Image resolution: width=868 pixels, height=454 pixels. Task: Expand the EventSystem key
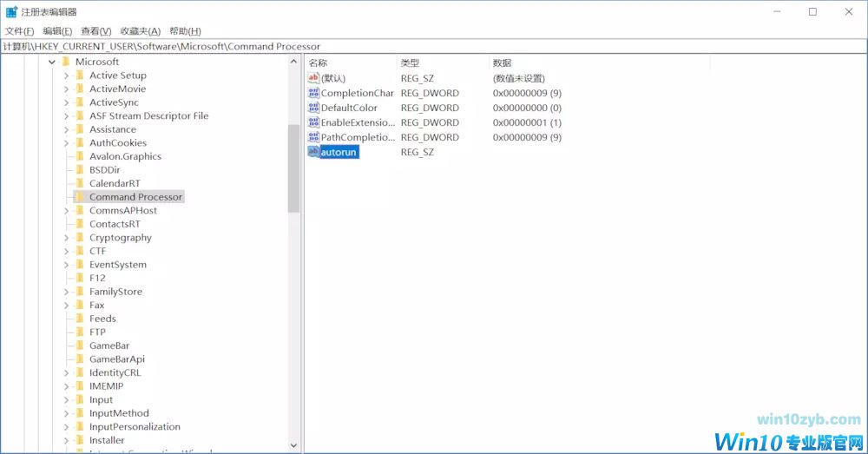[x=66, y=265]
